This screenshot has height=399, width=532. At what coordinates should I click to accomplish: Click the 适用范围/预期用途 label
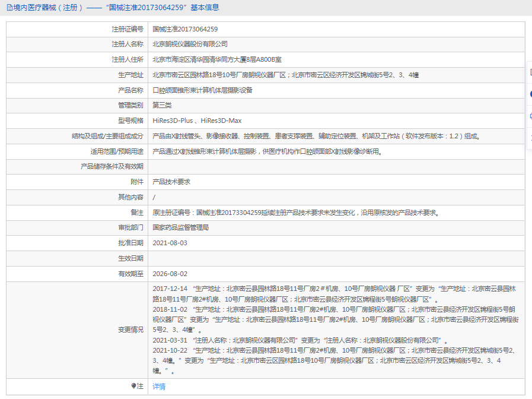pos(117,151)
